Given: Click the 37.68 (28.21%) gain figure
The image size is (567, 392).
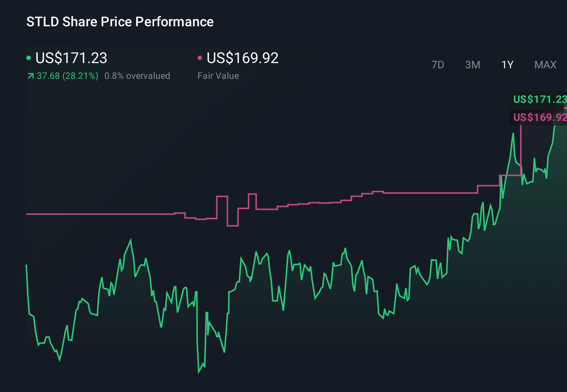Looking at the screenshot, I should (x=68, y=76).
